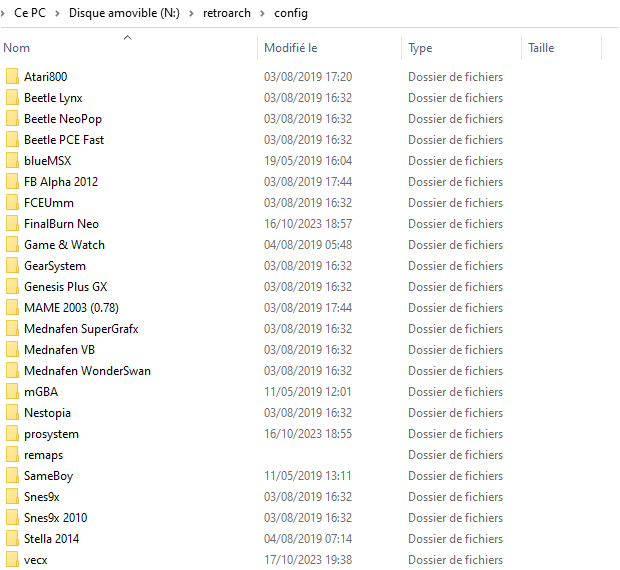Select the FinalBurn Neo folder icon
Screen dimensions: 620x570
pos(12,224)
